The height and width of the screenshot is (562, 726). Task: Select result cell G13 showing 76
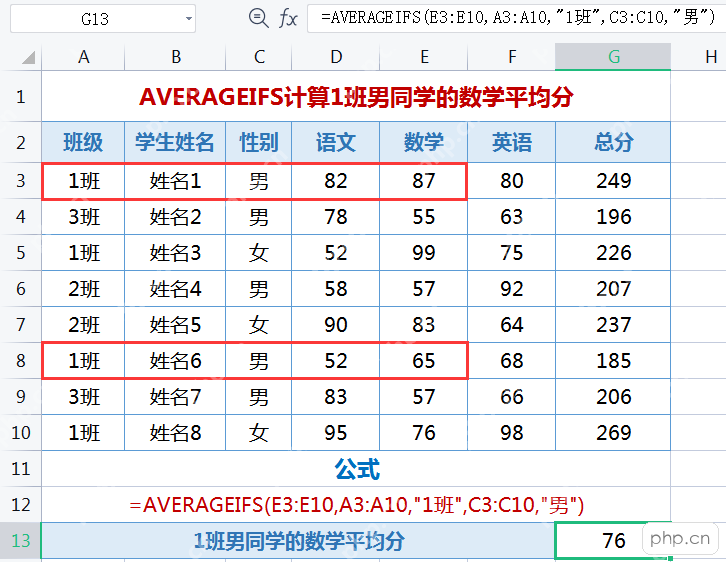point(613,541)
